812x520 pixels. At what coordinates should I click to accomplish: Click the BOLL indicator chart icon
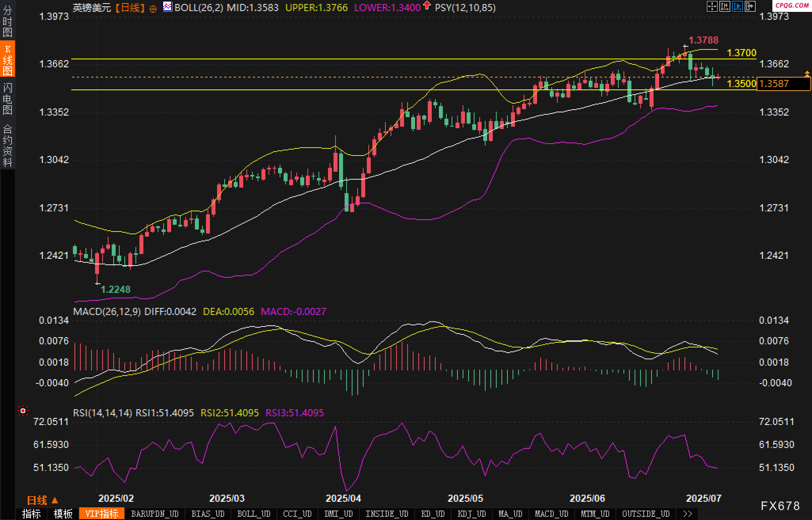tap(168, 7)
